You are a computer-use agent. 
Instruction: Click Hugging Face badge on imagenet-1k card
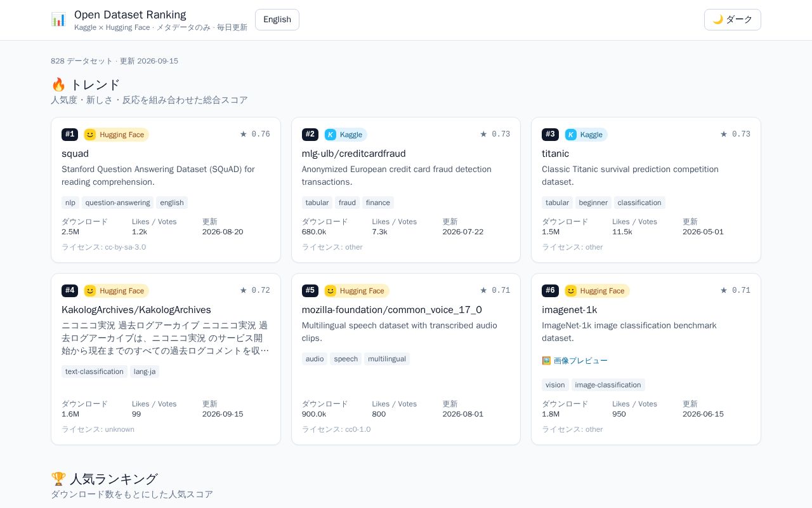click(597, 291)
